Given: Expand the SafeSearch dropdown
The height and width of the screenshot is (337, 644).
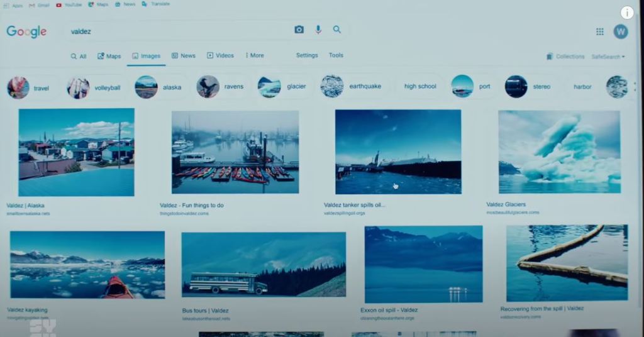Looking at the screenshot, I should coord(608,57).
